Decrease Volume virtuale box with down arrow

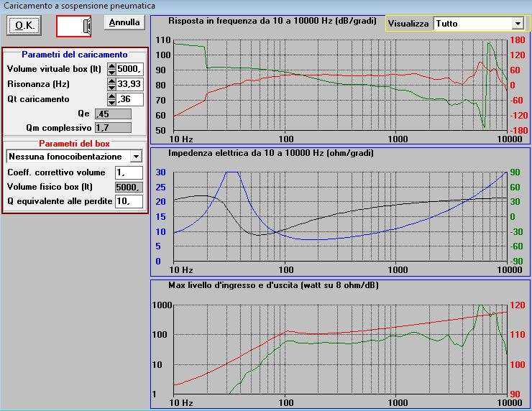click(x=111, y=73)
